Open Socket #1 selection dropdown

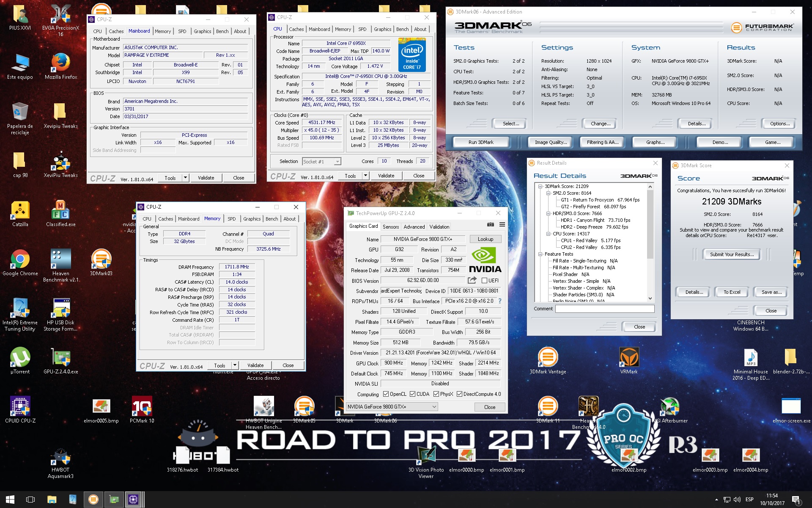(x=322, y=162)
